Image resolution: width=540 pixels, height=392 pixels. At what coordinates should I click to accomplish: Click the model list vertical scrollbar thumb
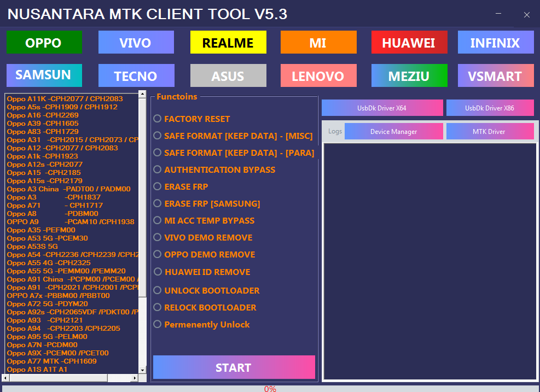click(x=143, y=197)
